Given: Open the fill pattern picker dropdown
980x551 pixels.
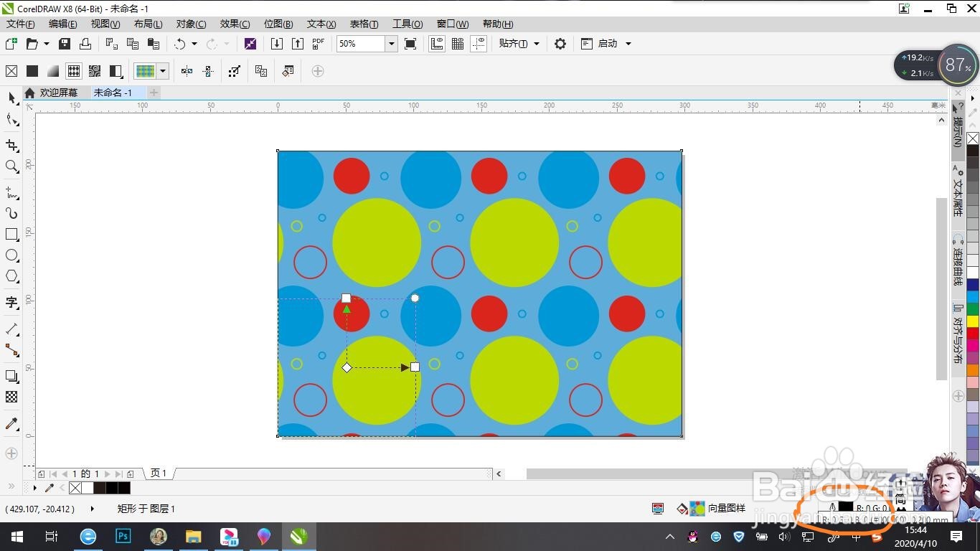Looking at the screenshot, I should tap(164, 71).
